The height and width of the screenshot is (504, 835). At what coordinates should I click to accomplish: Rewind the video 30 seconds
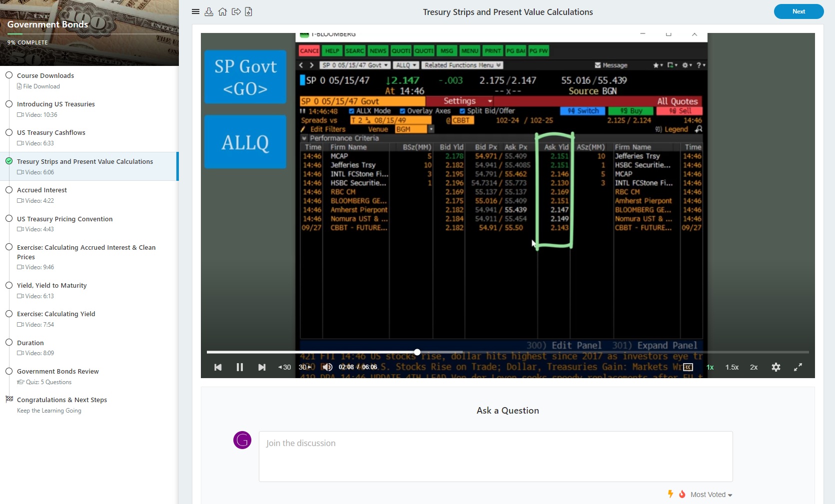(284, 367)
